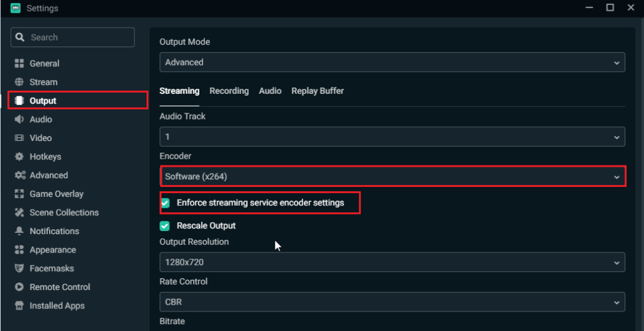Image resolution: width=644 pixels, height=331 pixels.
Task: Open the Rate Control CBR dropdown
Action: click(x=392, y=302)
